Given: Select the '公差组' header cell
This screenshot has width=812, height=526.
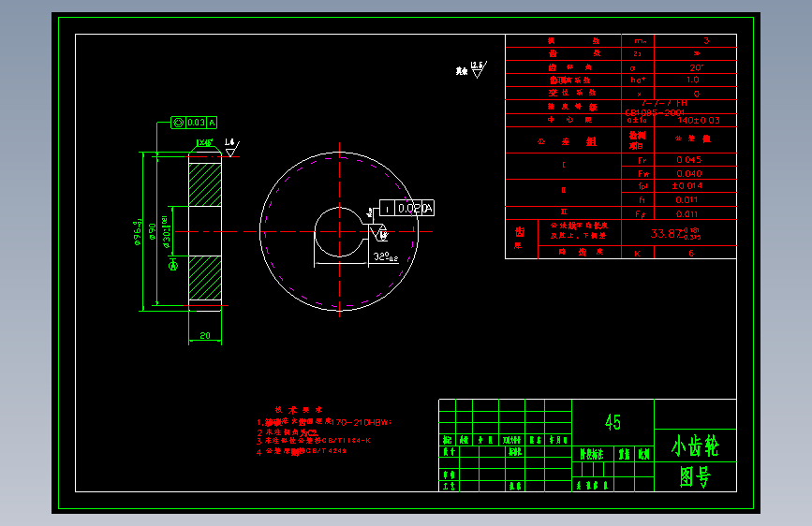Looking at the screenshot, I should click(x=567, y=141).
